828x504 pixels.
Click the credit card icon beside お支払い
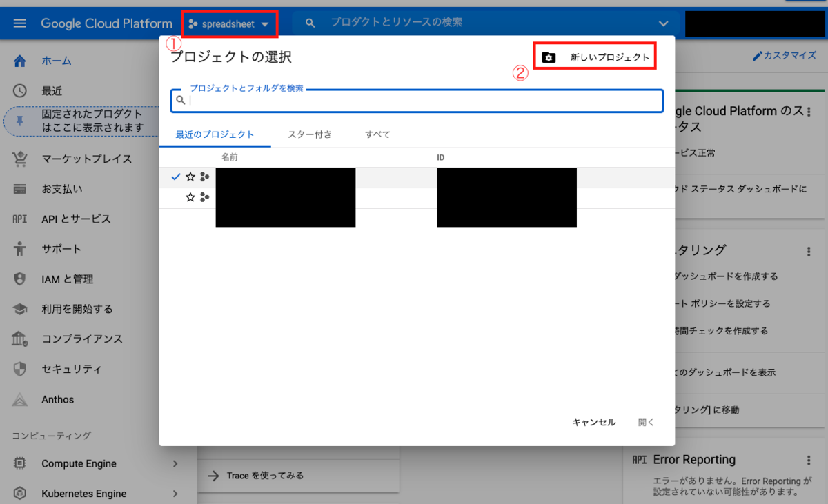pos(20,189)
